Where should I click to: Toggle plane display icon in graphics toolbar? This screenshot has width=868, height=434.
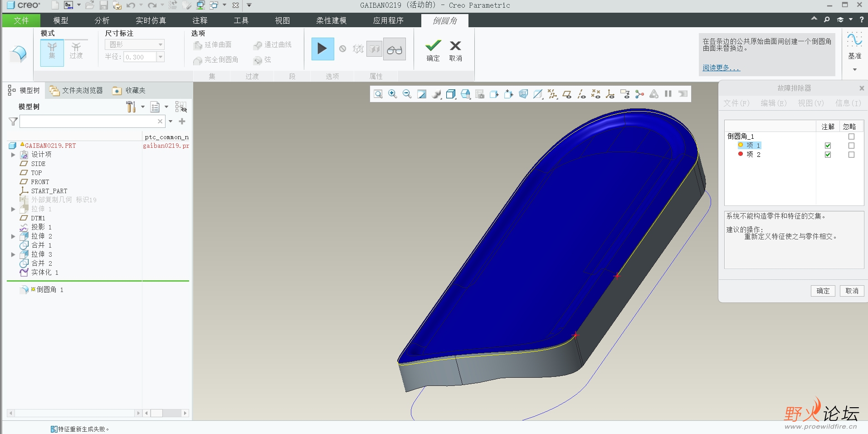(x=567, y=94)
